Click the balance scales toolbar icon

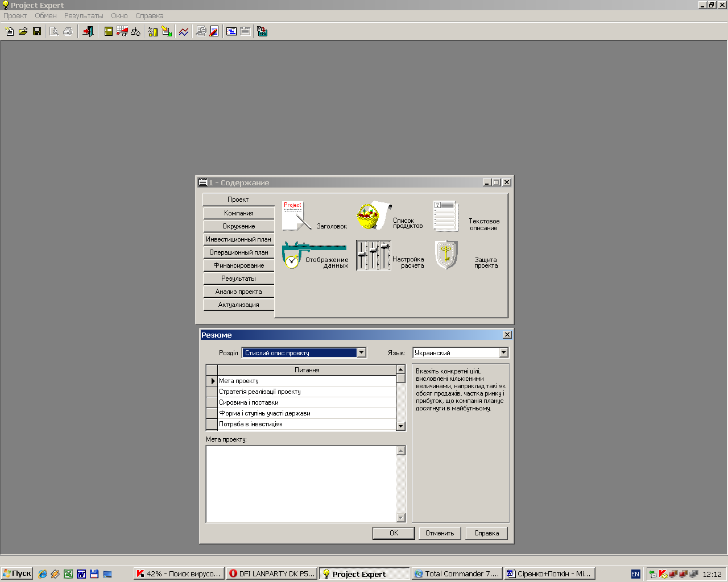coord(136,32)
